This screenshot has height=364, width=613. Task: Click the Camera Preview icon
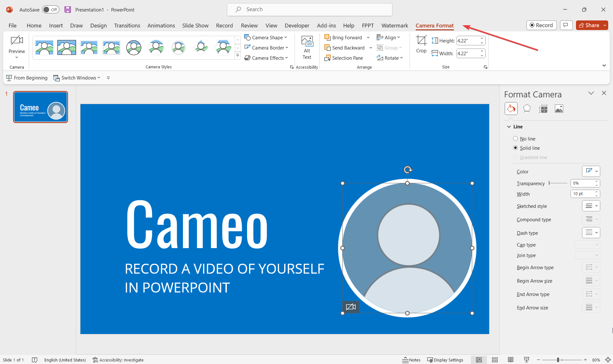(x=17, y=41)
